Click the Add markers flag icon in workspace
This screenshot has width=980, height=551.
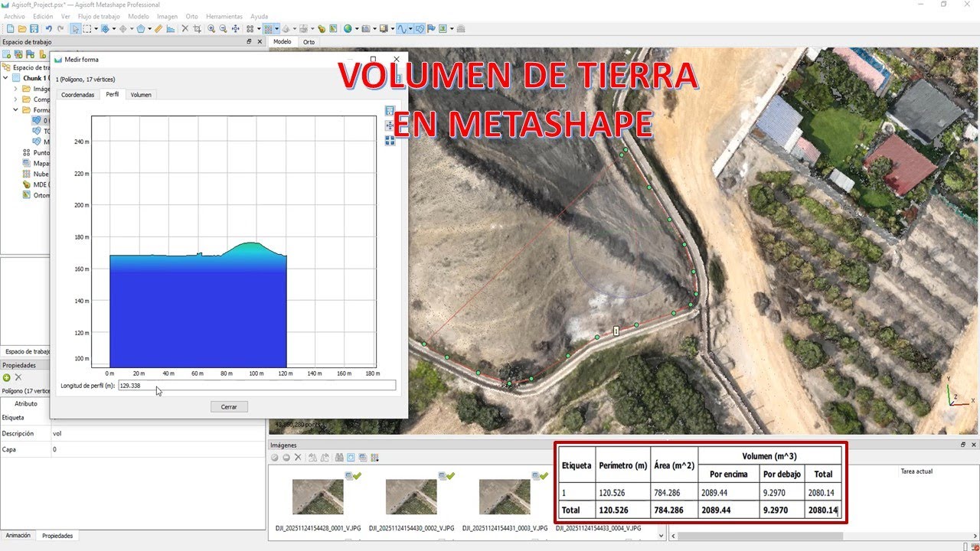point(30,54)
